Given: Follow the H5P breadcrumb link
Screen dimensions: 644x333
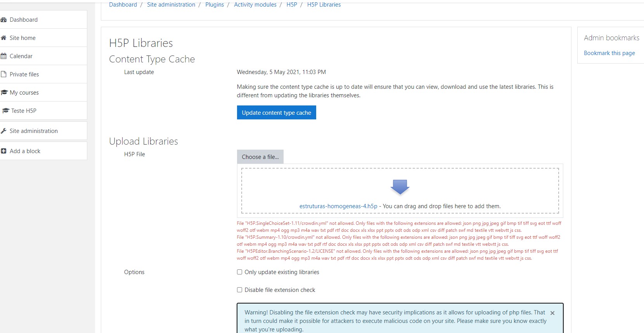Looking at the screenshot, I should point(292,5).
